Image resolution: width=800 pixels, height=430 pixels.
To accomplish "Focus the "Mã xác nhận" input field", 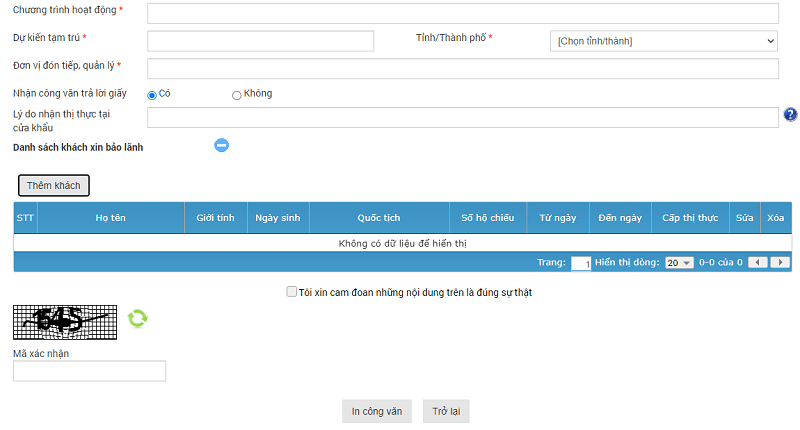I will pos(89,371).
